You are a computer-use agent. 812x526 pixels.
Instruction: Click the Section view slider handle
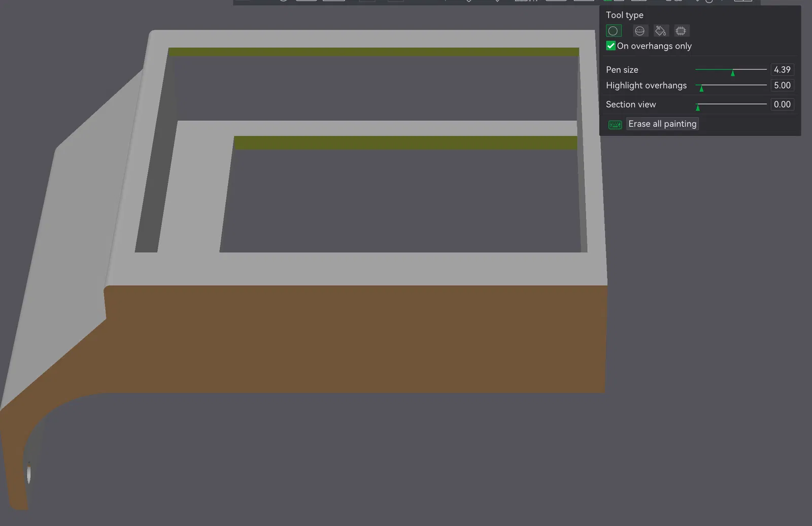[x=698, y=107]
